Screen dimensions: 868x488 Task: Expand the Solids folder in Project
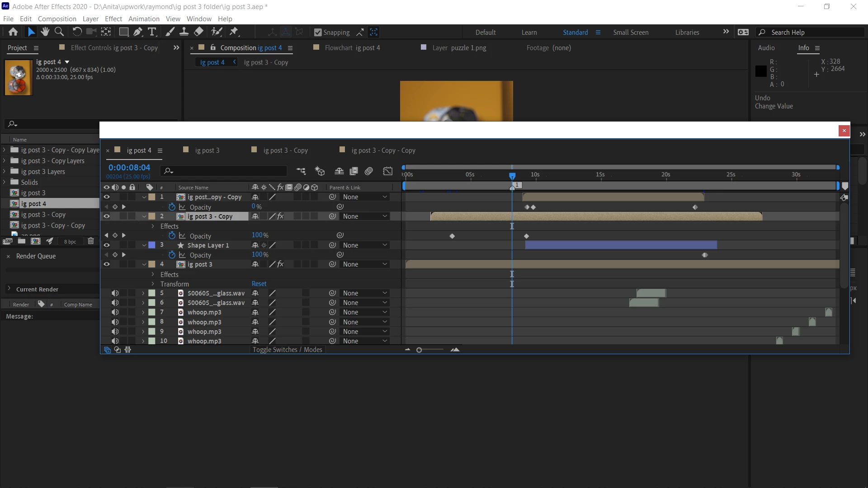pyautogui.click(x=4, y=182)
